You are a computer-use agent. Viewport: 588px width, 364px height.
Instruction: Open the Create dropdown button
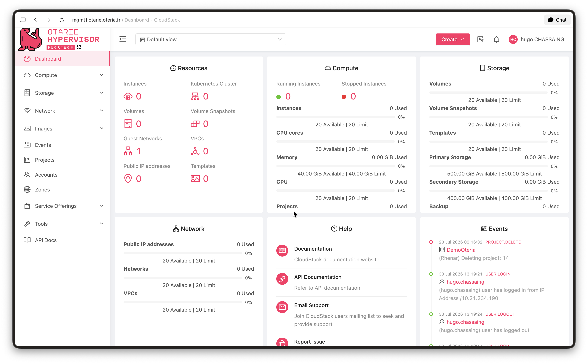(x=452, y=39)
